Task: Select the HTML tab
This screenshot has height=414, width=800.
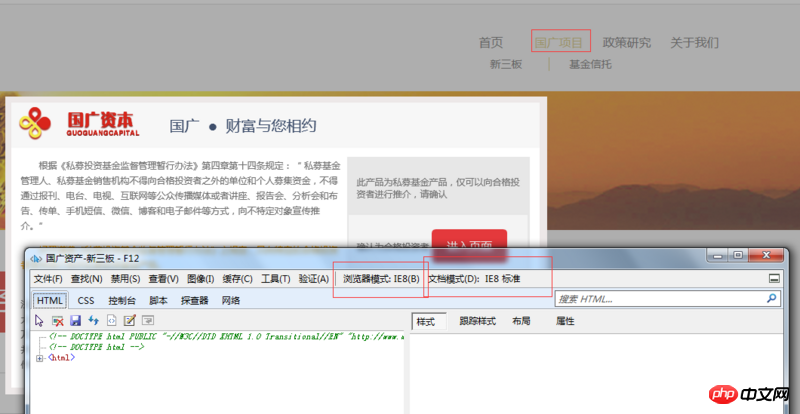Action: 50,300
